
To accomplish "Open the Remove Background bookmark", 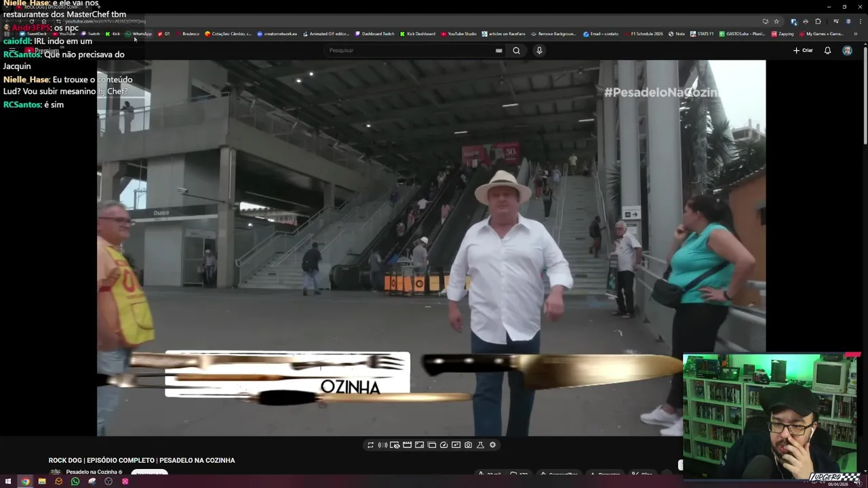I will (553, 34).
